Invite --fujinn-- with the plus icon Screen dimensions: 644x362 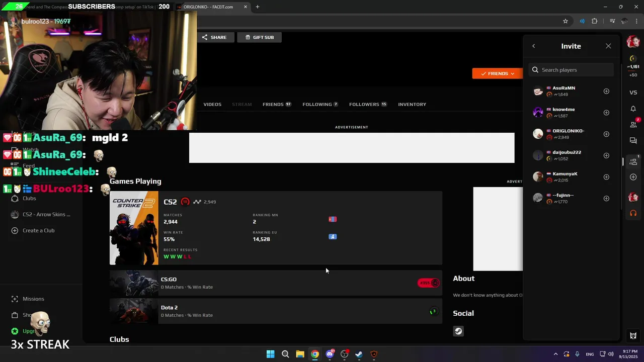click(x=606, y=199)
